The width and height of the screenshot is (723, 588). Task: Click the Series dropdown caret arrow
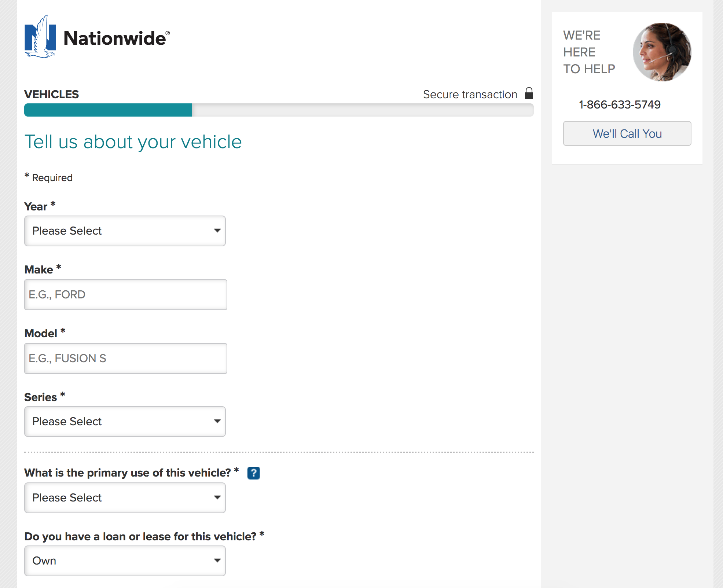click(x=217, y=421)
